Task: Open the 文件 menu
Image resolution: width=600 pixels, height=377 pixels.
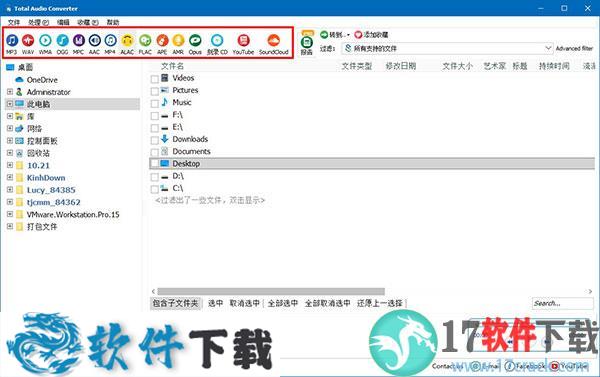Action: click(14, 23)
